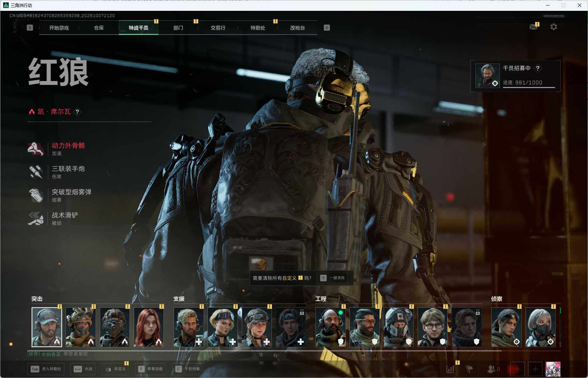Click the 出战 deploy button
Image resolution: width=588 pixels, height=378 pixels.
coord(83,369)
